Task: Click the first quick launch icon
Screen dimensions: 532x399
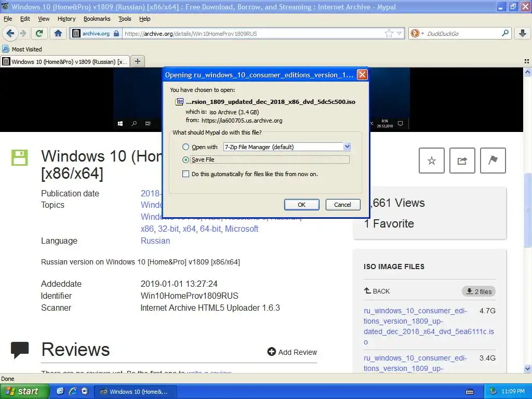Action: pyautogui.click(x=60, y=391)
